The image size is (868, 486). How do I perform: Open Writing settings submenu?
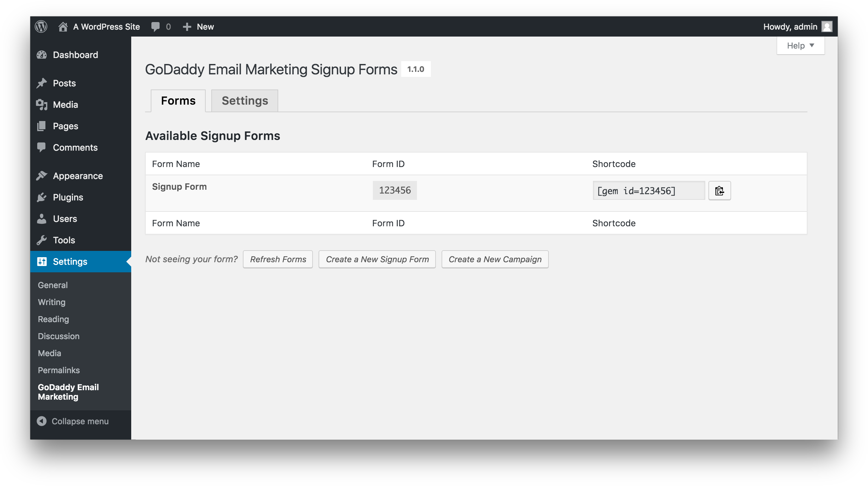51,302
